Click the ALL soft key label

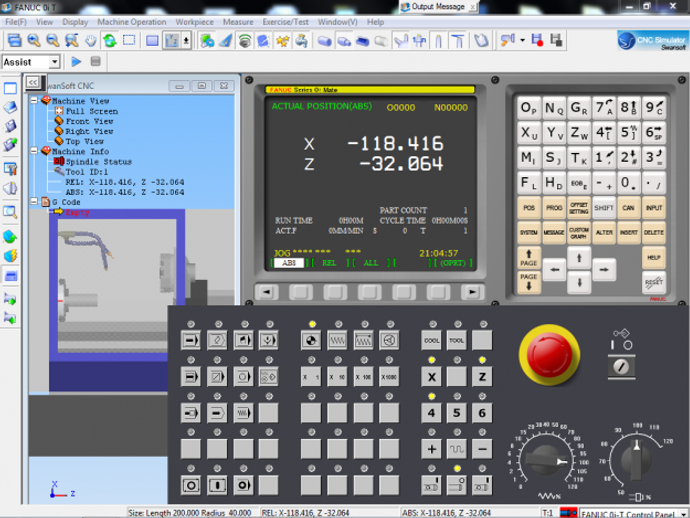click(x=371, y=263)
